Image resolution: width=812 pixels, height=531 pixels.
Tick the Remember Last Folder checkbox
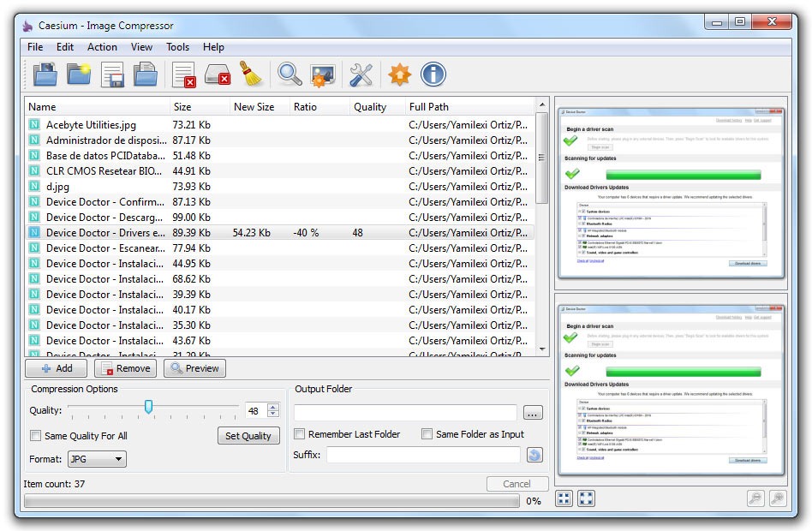pyautogui.click(x=299, y=434)
